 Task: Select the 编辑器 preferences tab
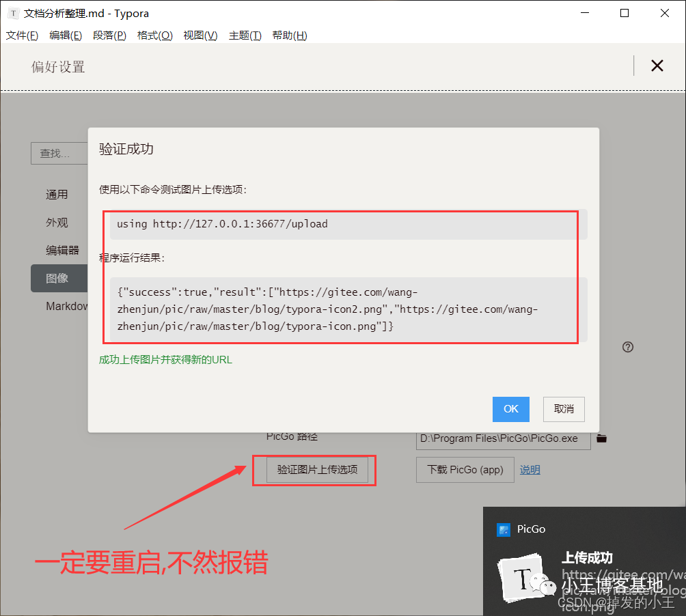pos(62,251)
